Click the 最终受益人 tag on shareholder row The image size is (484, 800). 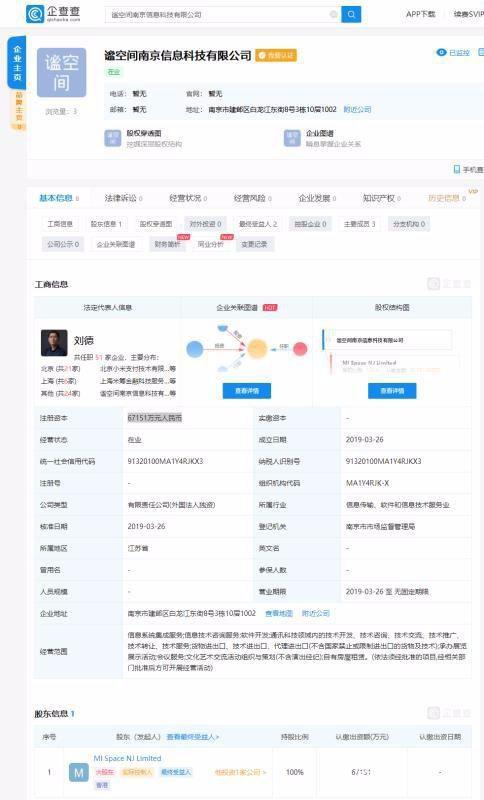click(x=176, y=772)
